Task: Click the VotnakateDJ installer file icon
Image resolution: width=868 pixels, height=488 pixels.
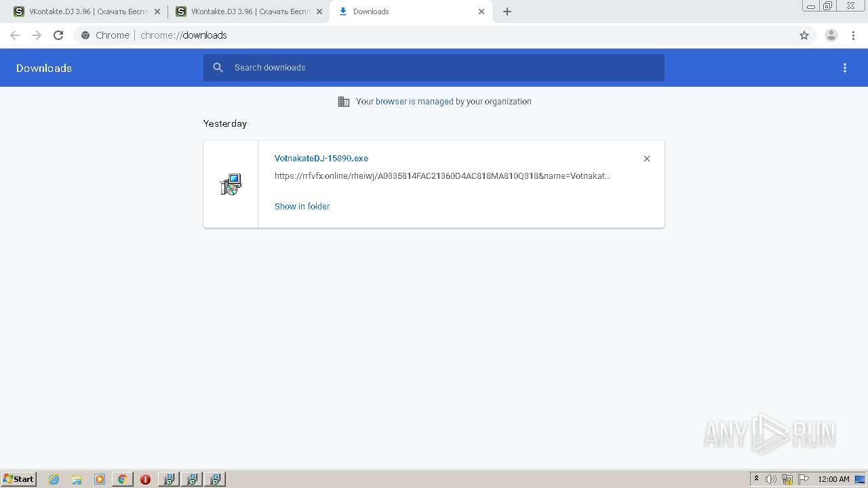Action: [231, 184]
